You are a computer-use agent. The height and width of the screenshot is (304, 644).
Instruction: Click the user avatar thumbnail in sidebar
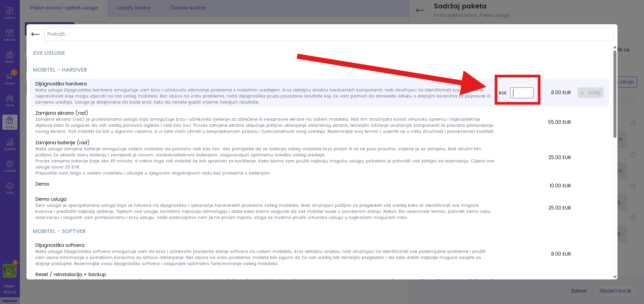10,270
